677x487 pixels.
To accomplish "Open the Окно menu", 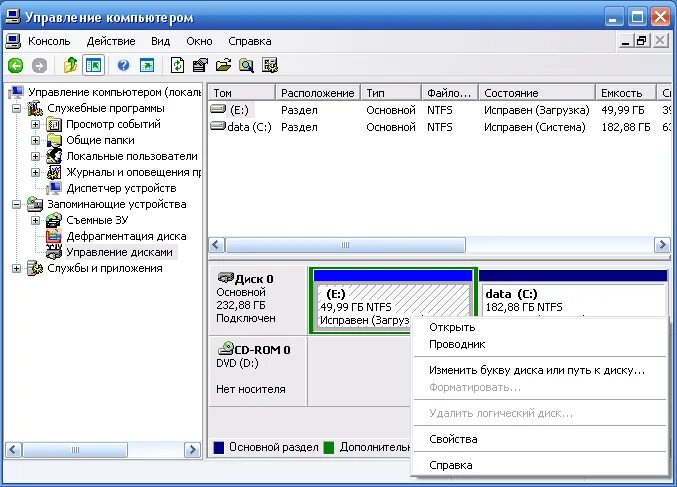I will click(x=199, y=41).
